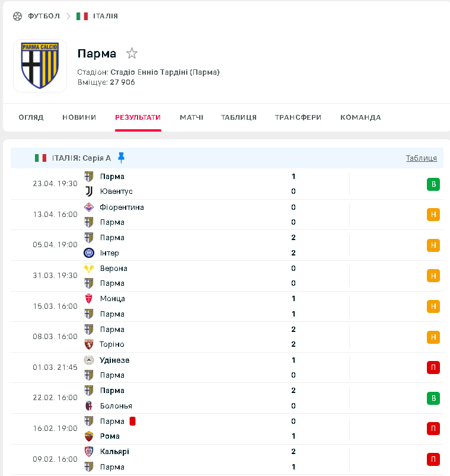Viewport: 450px width, 476px height.
Task: Click the football icon in breadcrumb
Action: point(18,16)
